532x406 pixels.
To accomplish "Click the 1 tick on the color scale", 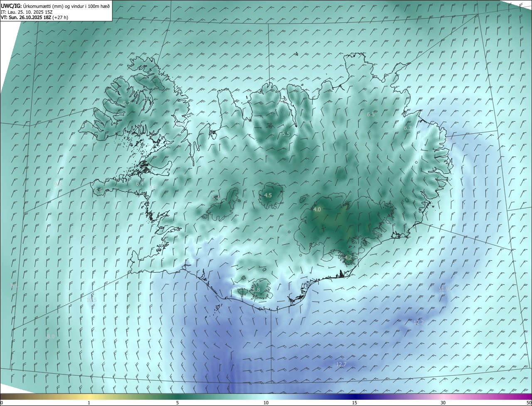I will [89, 403].
